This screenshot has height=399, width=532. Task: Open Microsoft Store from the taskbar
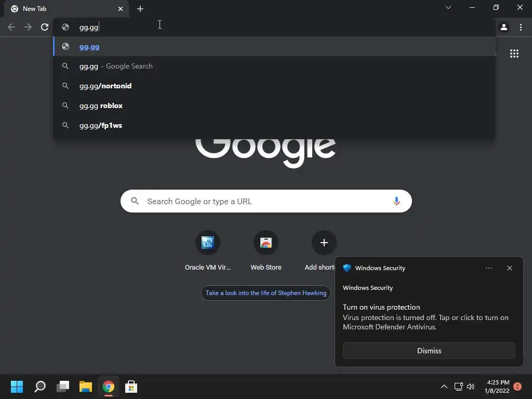[131, 387]
